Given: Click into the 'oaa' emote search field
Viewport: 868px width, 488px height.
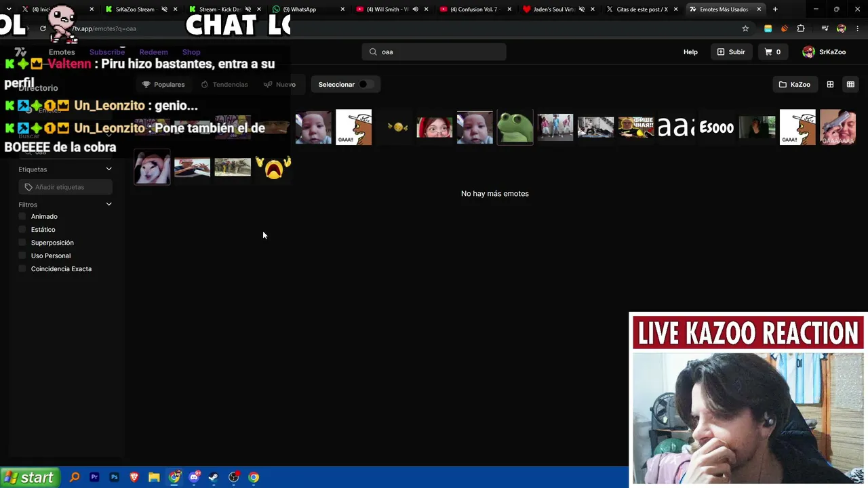Looking at the screenshot, I should pos(434,52).
